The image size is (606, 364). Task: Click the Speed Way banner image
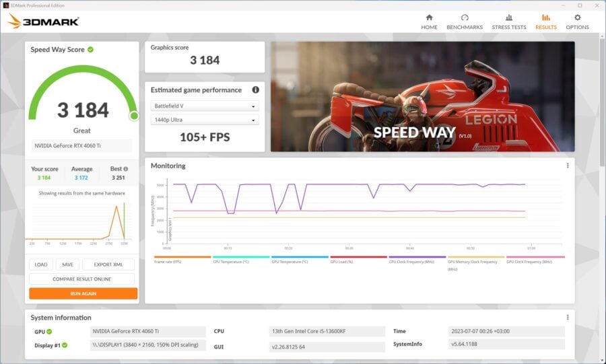pos(422,96)
